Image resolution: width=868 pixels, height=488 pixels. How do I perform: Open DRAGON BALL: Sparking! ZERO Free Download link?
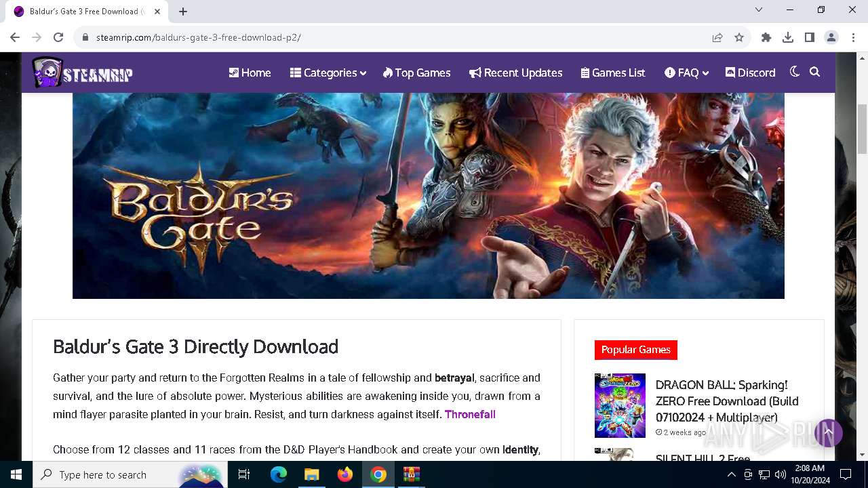pos(727,401)
